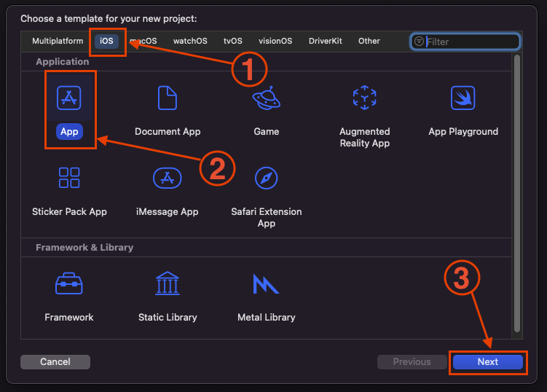This screenshot has height=392, width=547.
Task: Select the visionOS tab
Action: pyautogui.click(x=275, y=42)
